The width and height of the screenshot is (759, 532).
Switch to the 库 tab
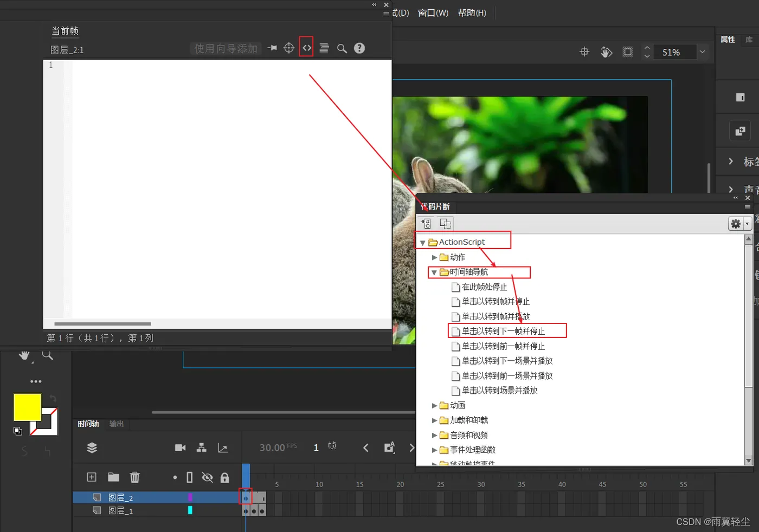click(749, 40)
